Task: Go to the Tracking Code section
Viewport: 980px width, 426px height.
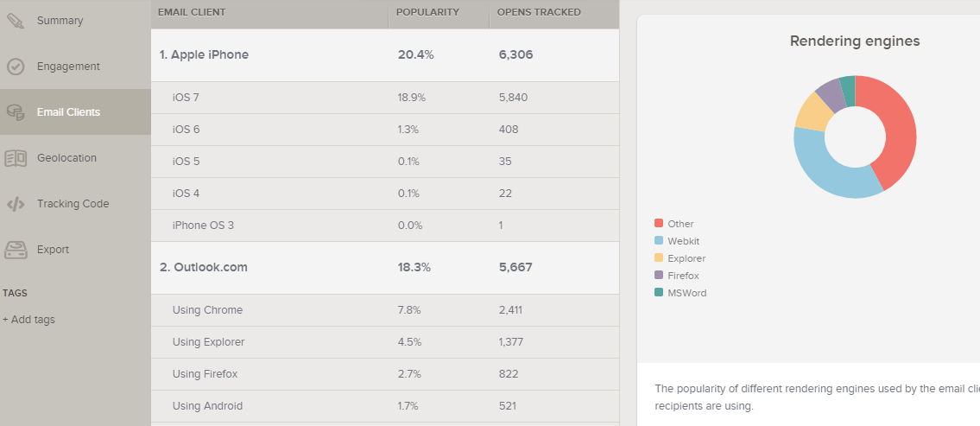Action: coord(73,203)
